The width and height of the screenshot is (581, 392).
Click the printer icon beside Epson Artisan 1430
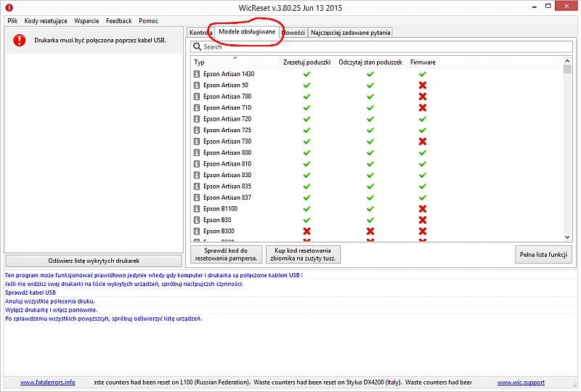click(196, 74)
